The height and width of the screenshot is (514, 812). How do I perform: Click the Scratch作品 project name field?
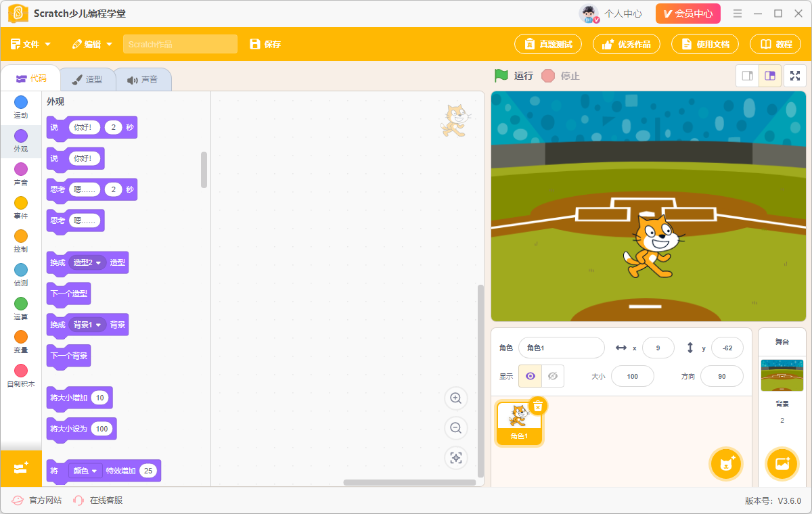[x=180, y=44]
